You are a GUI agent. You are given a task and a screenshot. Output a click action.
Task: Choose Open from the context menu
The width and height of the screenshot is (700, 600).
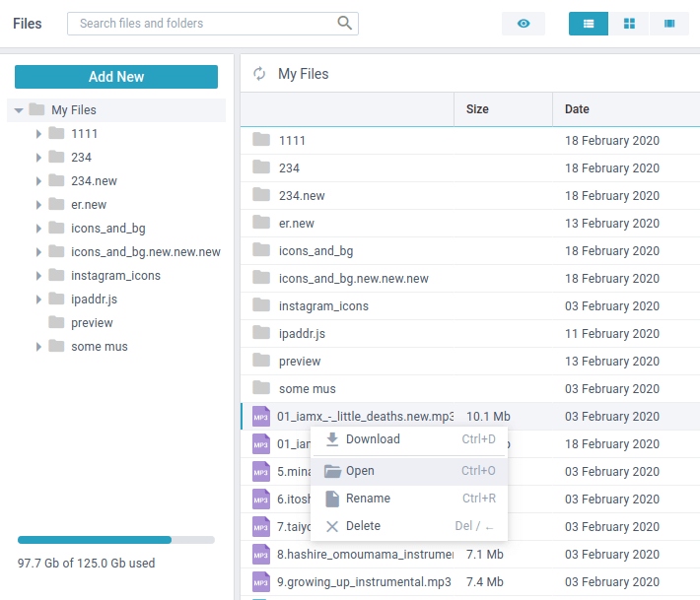(x=409, y=471)
